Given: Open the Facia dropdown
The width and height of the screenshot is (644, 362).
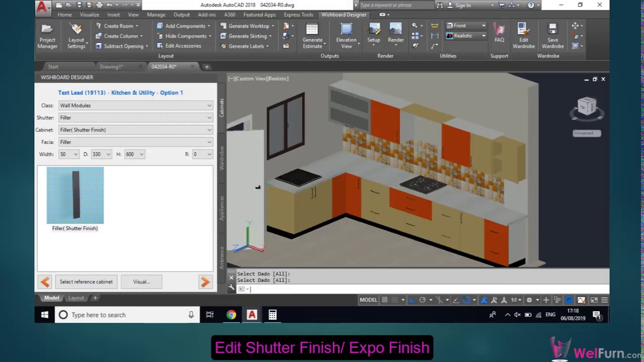Looking at the screenshot, I should click(x=136, y=142).
